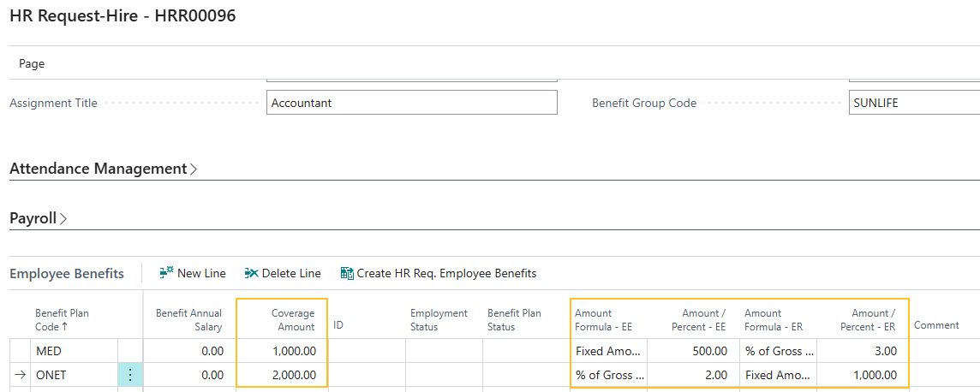Sort by Benefit Plan Code column header
The image size is (980, 392).
[62, 319]
